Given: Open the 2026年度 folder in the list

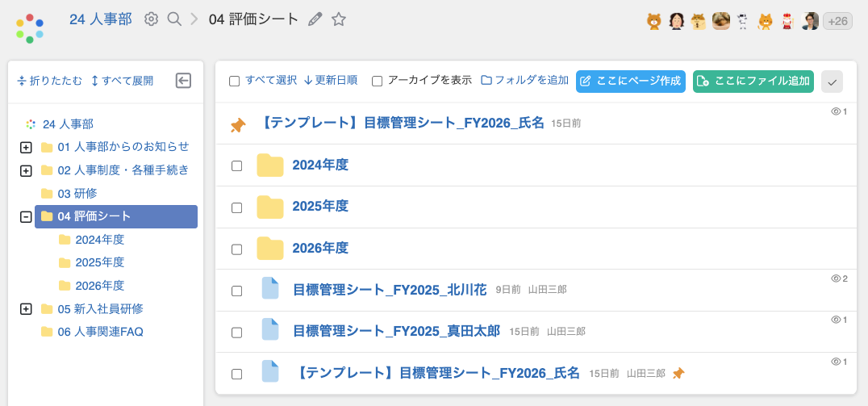Looking at the screenshot, I should 320,248.
